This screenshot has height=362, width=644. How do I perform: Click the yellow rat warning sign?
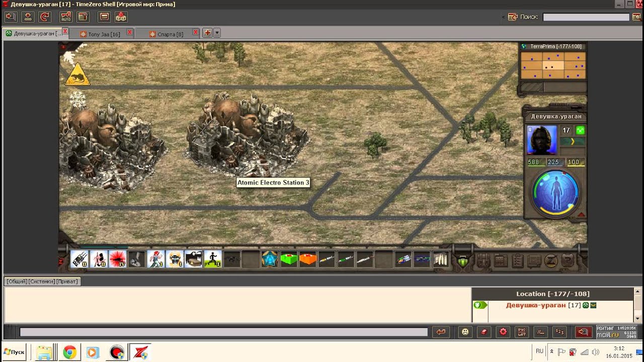pos(77,74)
